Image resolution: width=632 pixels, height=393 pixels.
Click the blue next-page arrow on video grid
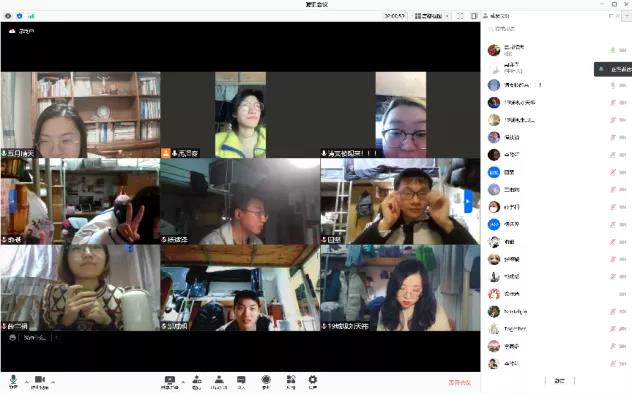(468, 200)
